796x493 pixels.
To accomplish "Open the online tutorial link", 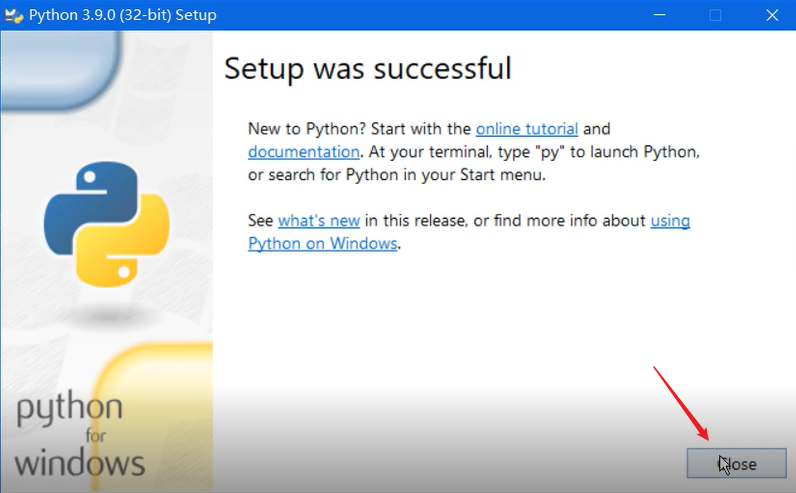I will point(526,129).
